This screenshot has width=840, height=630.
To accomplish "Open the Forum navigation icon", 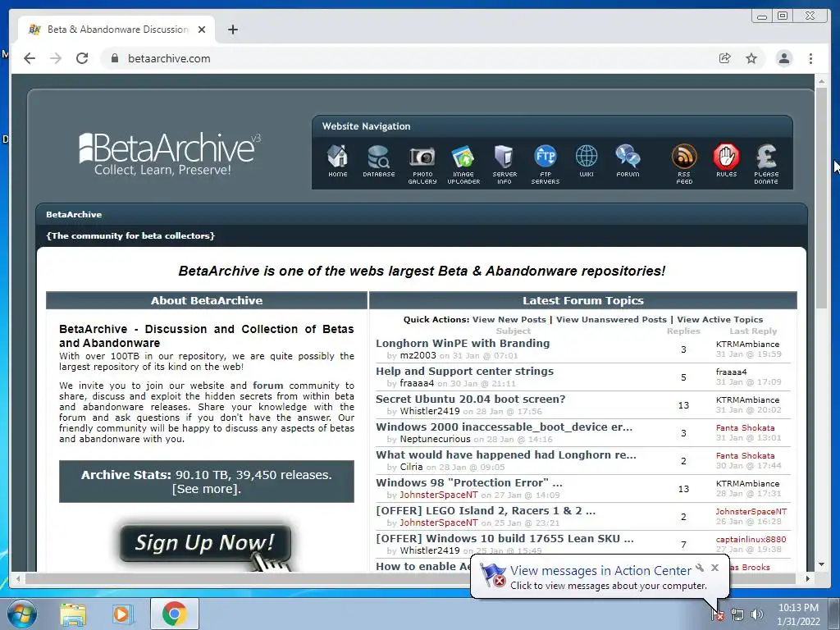I will point(628,161).
